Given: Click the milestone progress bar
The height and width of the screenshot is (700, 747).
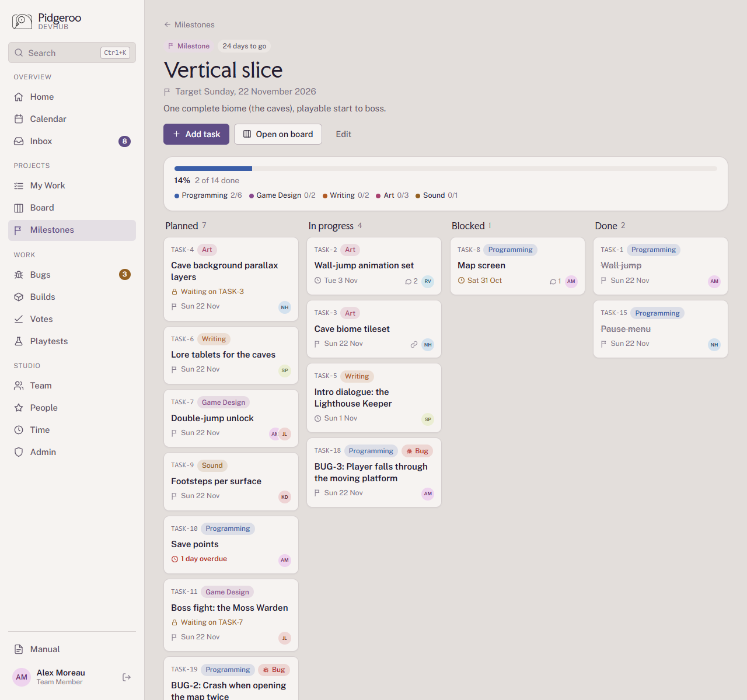Looking at the screenshot, I should click(x=446, y=169).
